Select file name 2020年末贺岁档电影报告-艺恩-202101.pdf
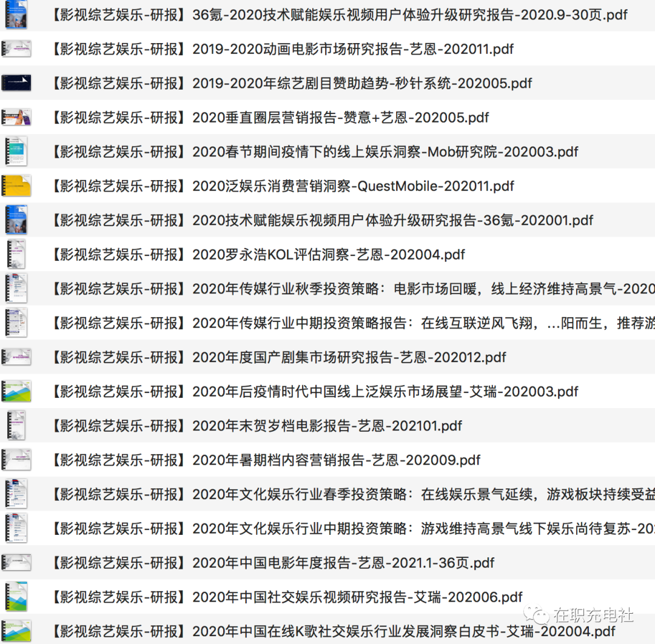Viewport: 655px width, 644px height. click(x=256, y=426)
